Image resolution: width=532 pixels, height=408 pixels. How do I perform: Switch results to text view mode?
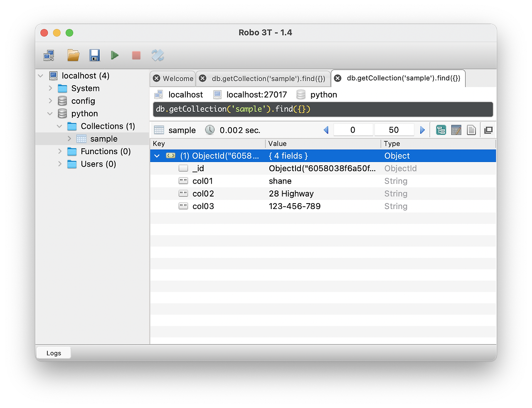click(471, 130)
